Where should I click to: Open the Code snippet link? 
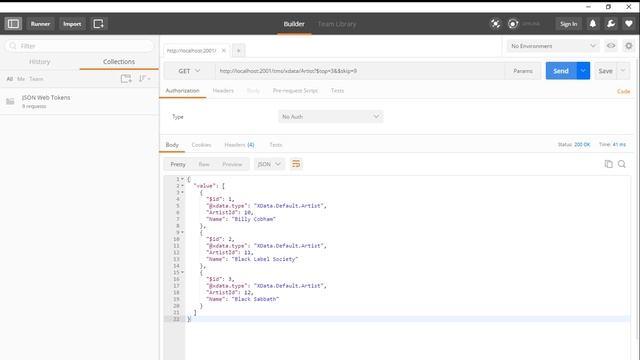coord(623,91)
